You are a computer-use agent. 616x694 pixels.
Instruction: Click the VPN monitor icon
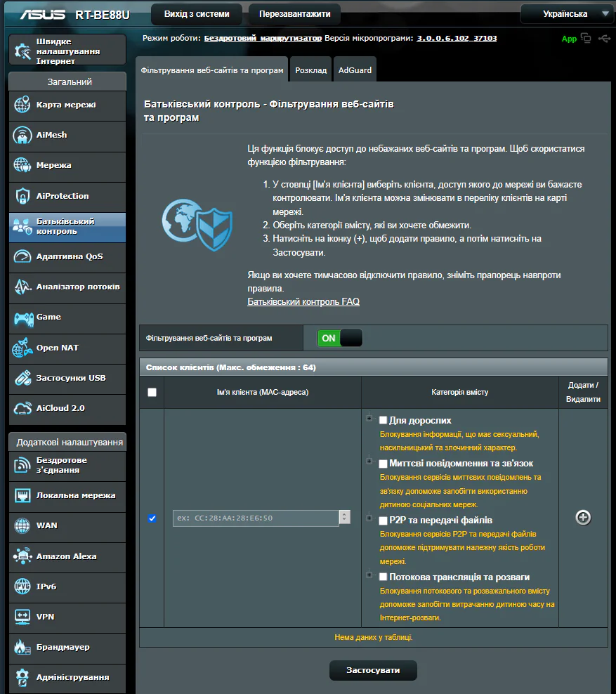coord(22,617)
